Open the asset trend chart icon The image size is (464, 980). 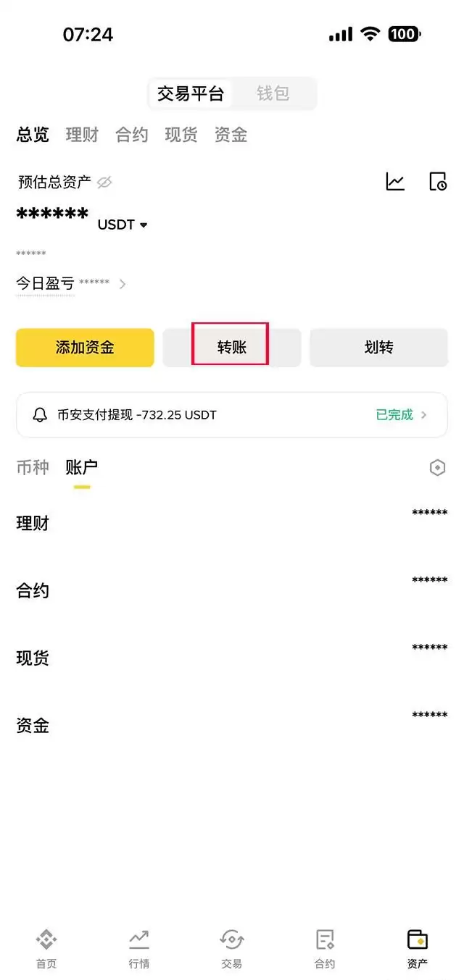click(x=395, y=183)
